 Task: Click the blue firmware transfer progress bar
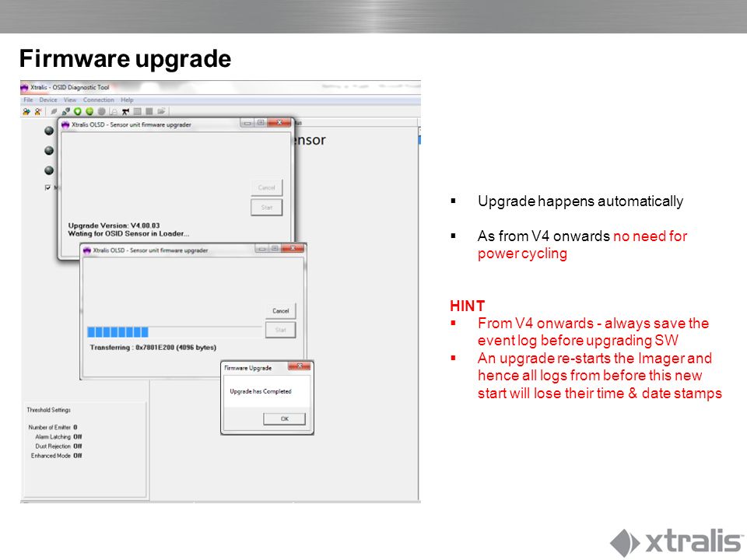click(x=174, y=332)
